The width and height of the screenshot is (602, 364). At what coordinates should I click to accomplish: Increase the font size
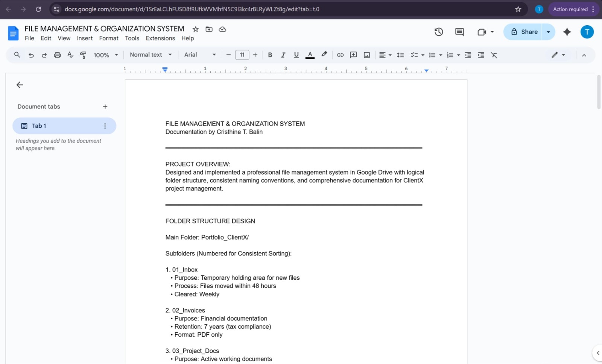tap(255, 55)
